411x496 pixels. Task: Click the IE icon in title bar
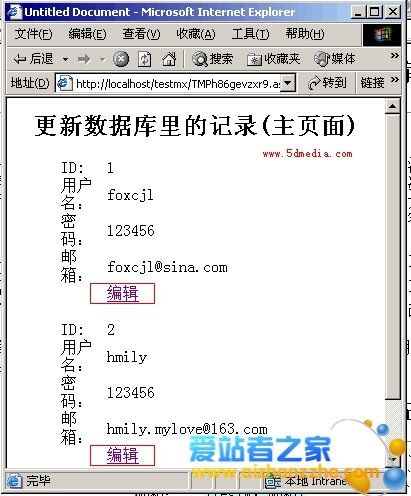pos(15,12)
